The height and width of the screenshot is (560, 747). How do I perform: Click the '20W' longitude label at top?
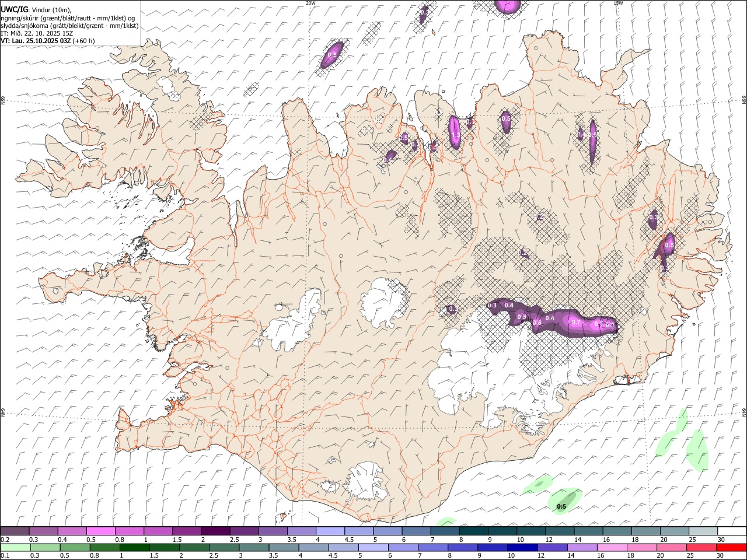(310, 3)
